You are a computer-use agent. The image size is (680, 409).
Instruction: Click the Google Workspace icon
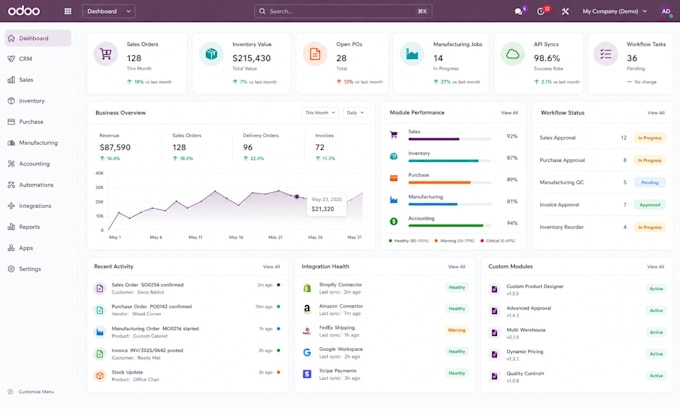307,352
